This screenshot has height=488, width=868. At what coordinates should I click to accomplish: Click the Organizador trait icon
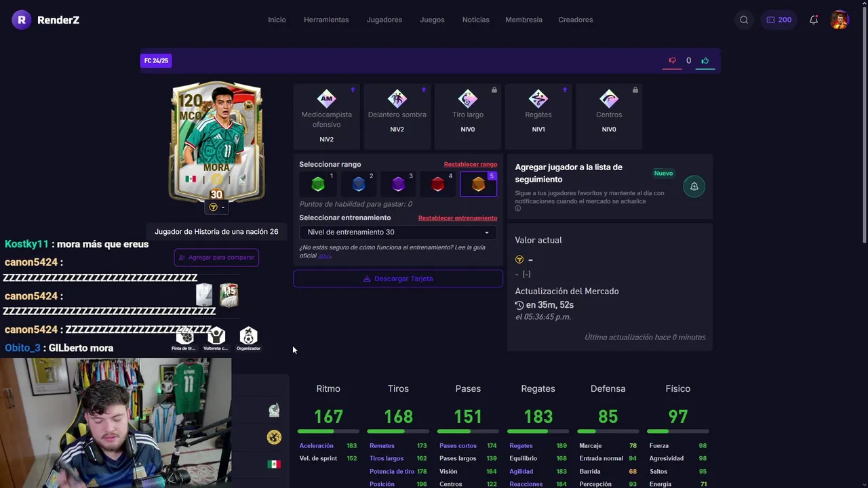249,336
